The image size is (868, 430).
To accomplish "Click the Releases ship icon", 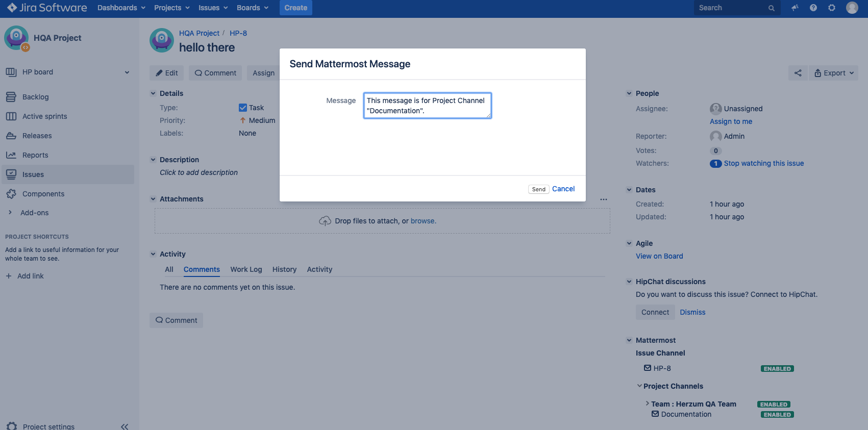I will pyautogui.click(x=11, y=136).
